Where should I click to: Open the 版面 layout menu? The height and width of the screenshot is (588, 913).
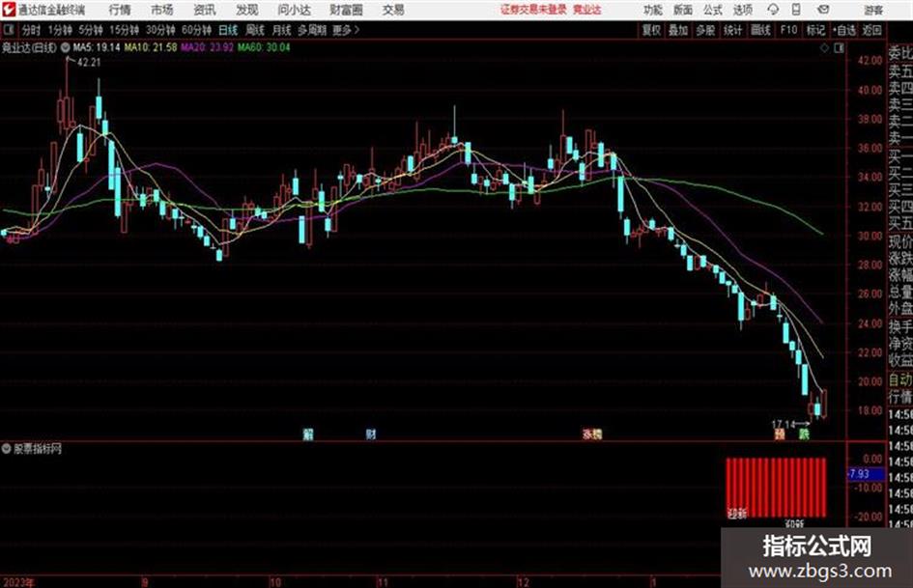[682, 10]
